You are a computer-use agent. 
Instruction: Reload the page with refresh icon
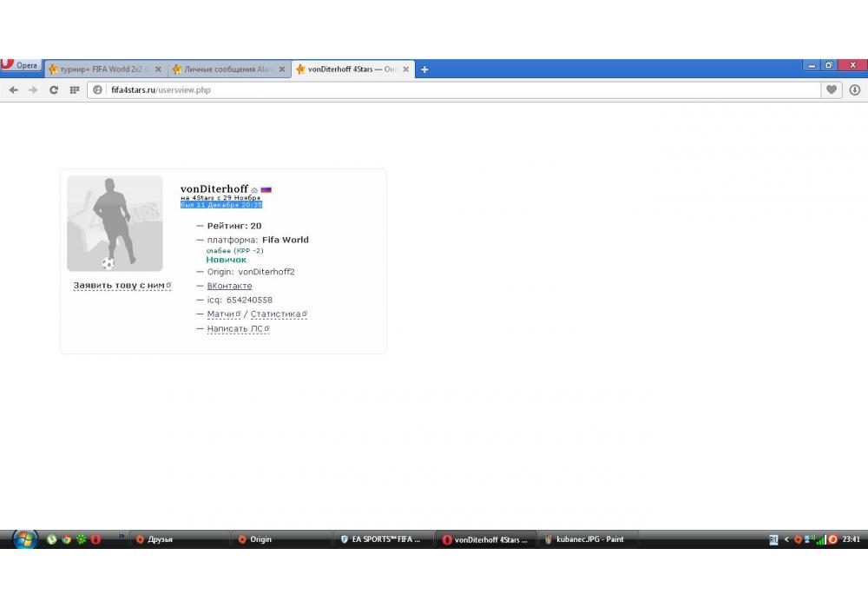pos(54,89)
